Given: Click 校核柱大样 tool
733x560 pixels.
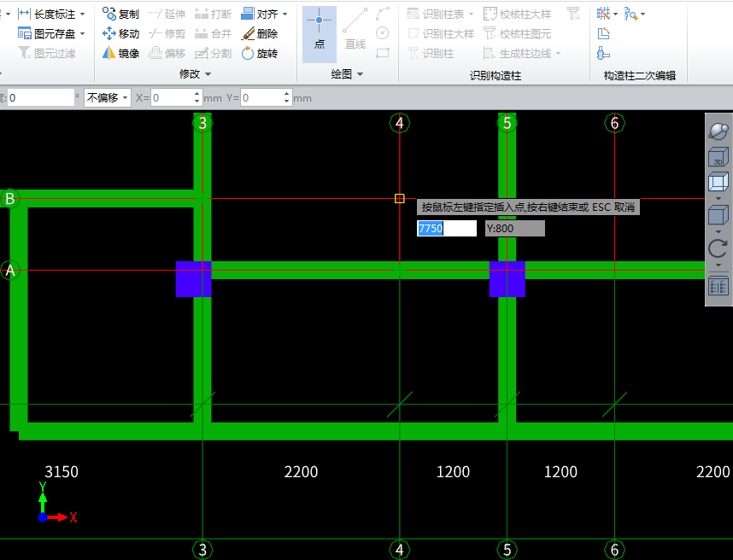Looking at the screenshot, I should tap(518, 14).
